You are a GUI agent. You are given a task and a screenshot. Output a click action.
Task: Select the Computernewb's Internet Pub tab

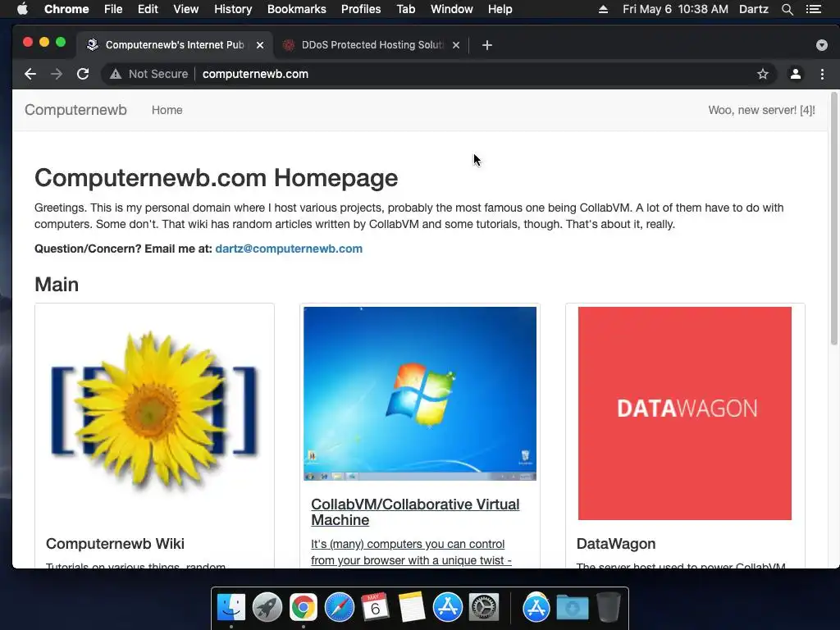[x=174, y=45]
